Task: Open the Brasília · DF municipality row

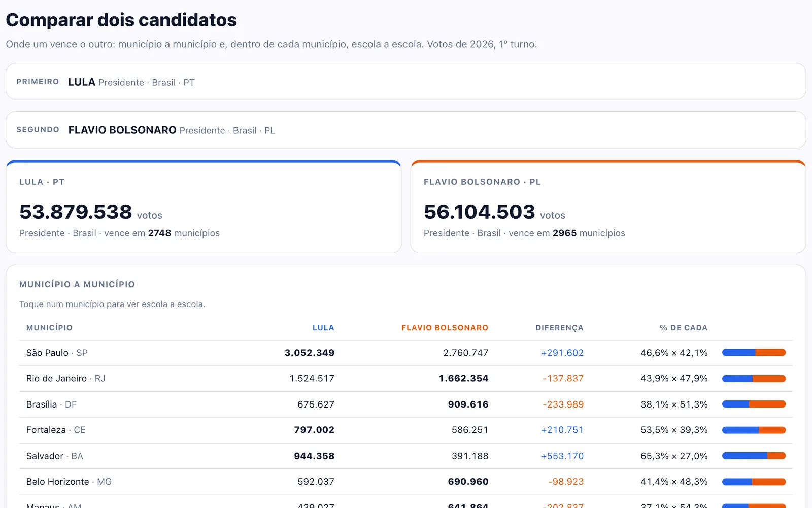Action: 405,404
